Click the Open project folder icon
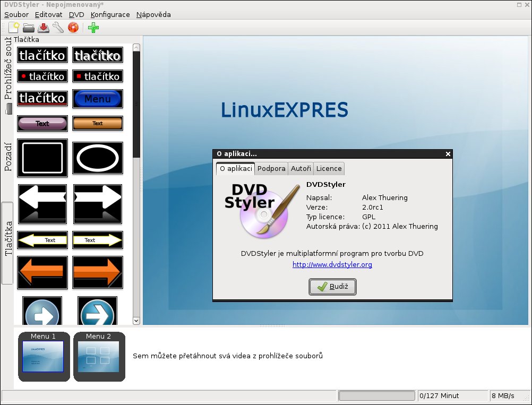The image size is (532, 405). click(29, 28)
